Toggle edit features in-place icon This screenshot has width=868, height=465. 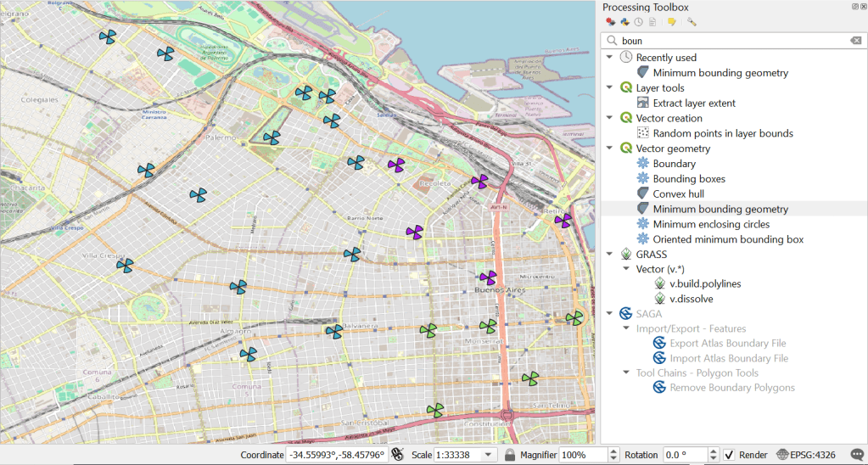click(x=671, y=22)
